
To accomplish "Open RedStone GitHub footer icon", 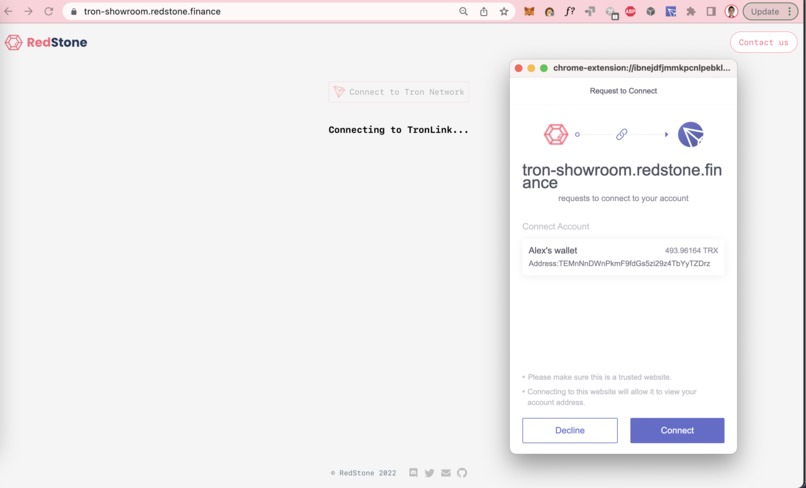I will pyautogui.click(x=462, y=473).
